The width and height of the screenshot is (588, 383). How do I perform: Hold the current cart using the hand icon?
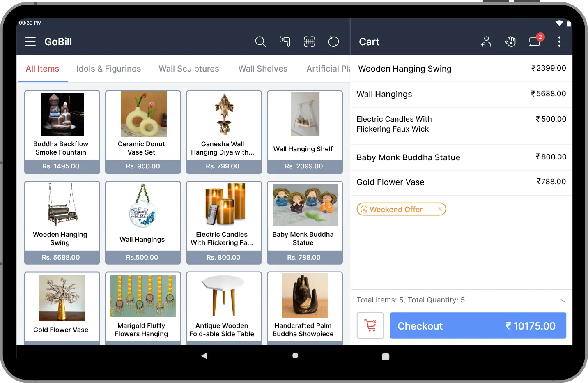(510, 42)
